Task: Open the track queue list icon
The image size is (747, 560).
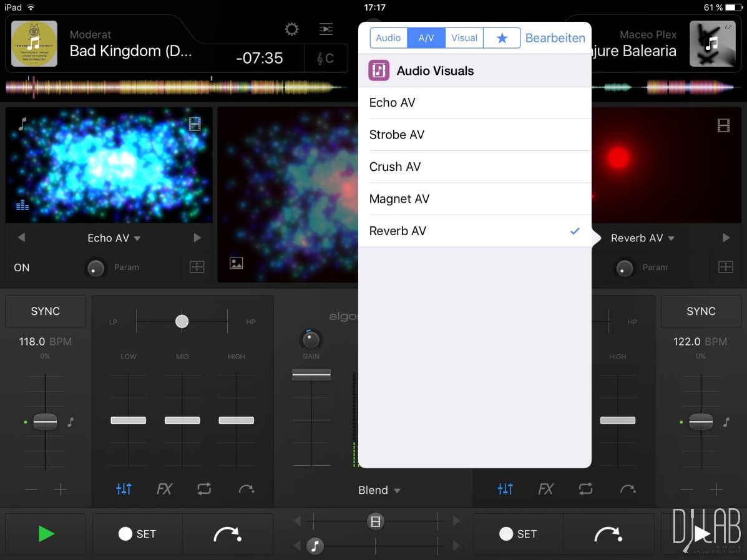Action: point(326,29)
